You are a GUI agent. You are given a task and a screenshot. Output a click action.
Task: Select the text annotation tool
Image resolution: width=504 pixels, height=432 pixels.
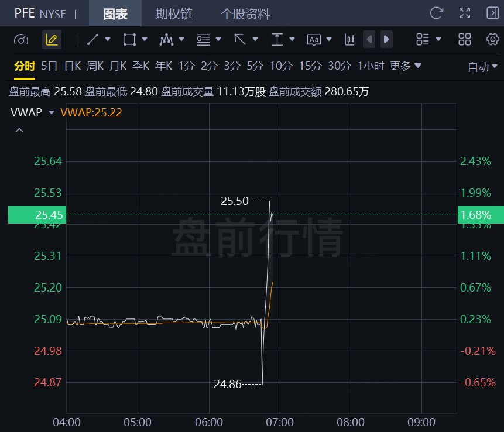tap(314, 40)
